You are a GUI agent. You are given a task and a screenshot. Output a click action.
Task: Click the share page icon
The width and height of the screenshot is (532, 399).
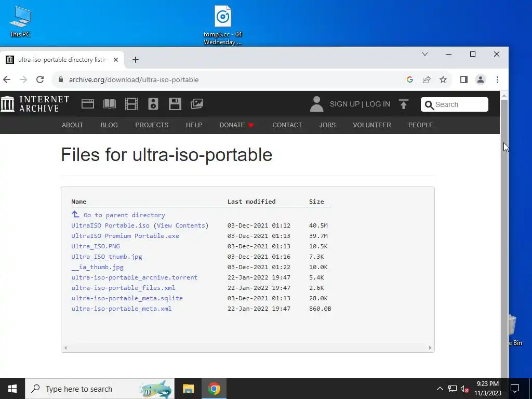[427, 79]
